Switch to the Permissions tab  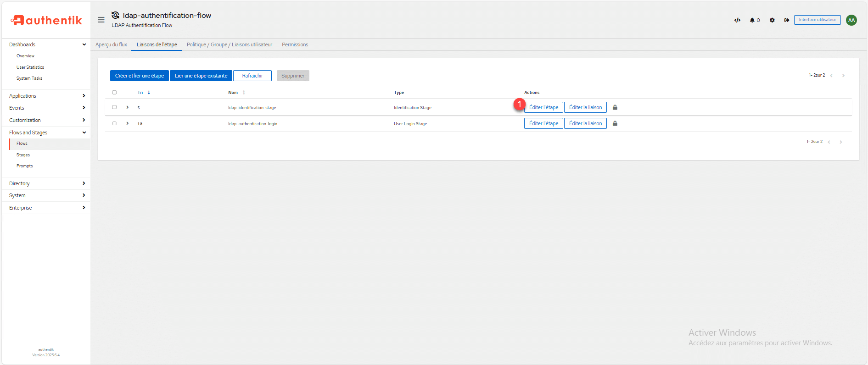click(x=295, y=44)
